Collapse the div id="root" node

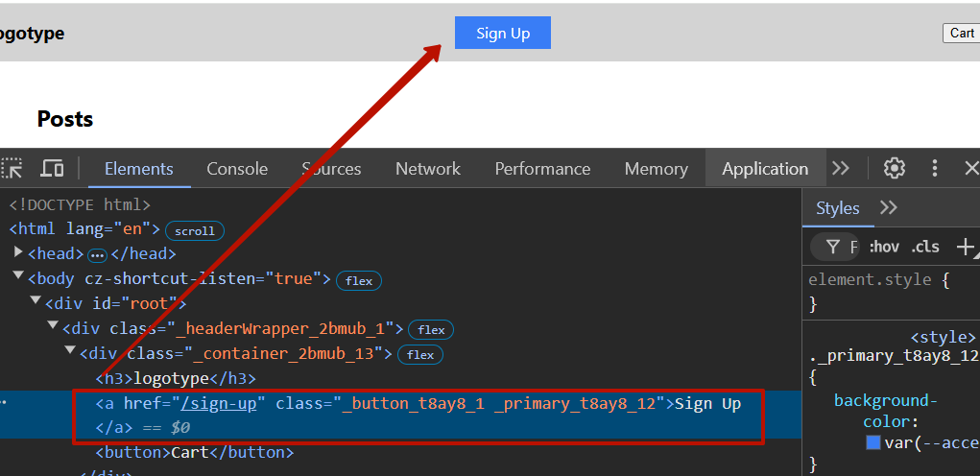pos(36,302)
